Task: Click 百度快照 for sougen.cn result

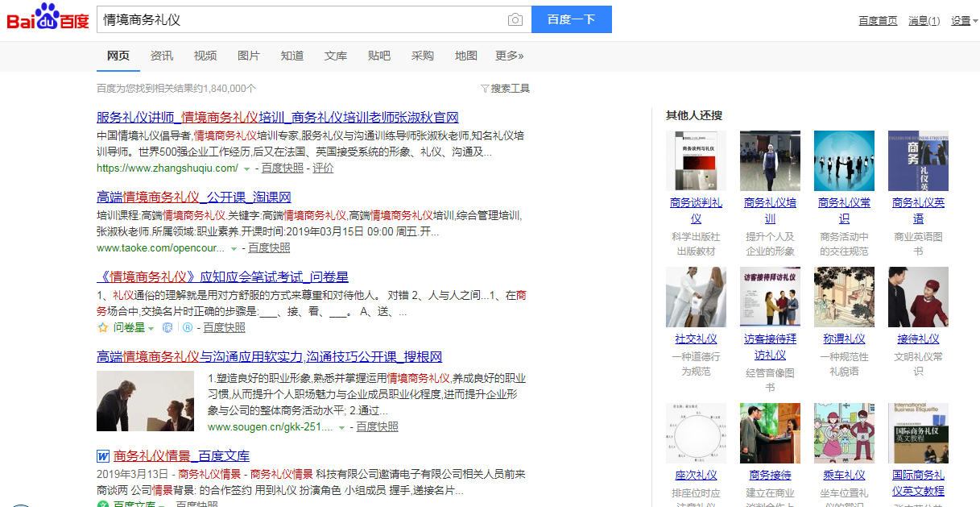Action: (x=378, y=427)
